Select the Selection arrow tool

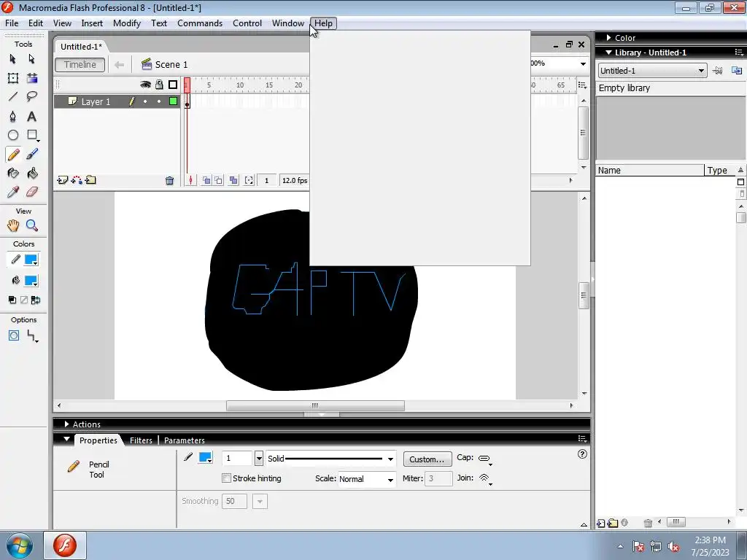tap(13, 58)
